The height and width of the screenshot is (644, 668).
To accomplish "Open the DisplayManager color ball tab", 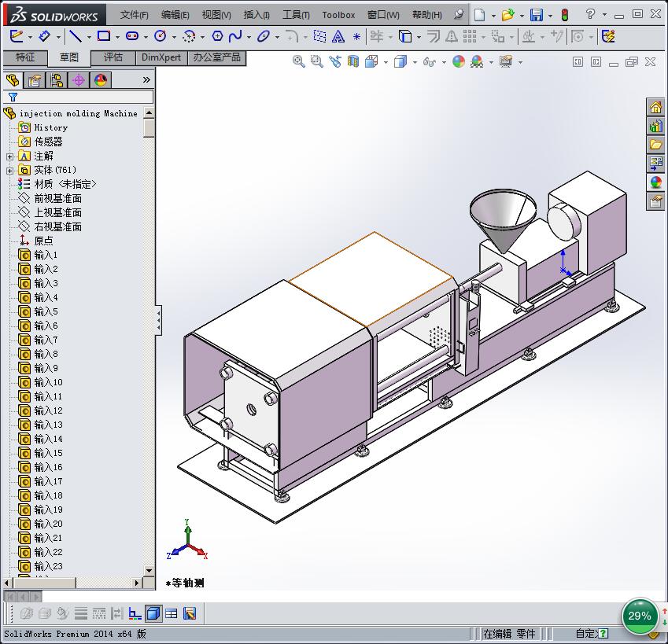I will coord(100,79).
